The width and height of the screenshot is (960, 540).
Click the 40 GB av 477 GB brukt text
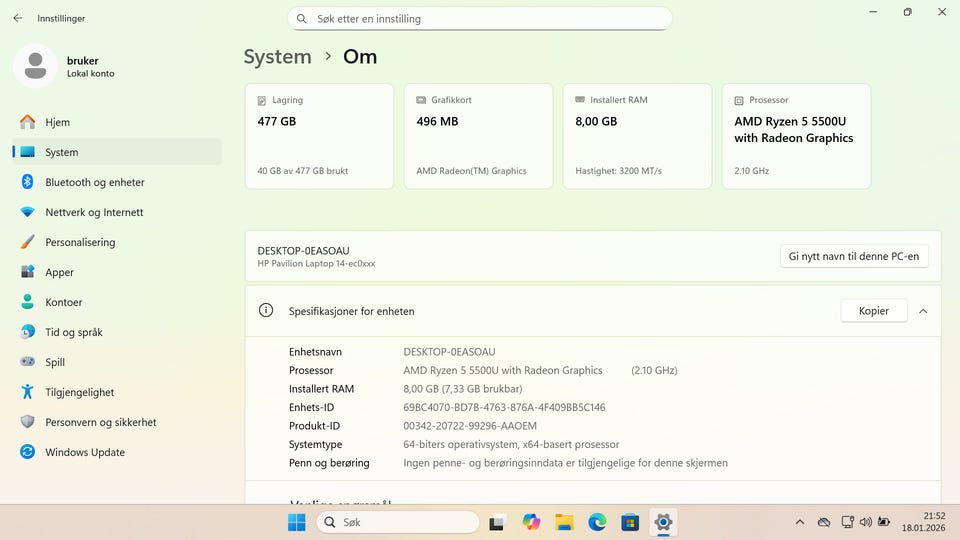click(x=302, y=171)
